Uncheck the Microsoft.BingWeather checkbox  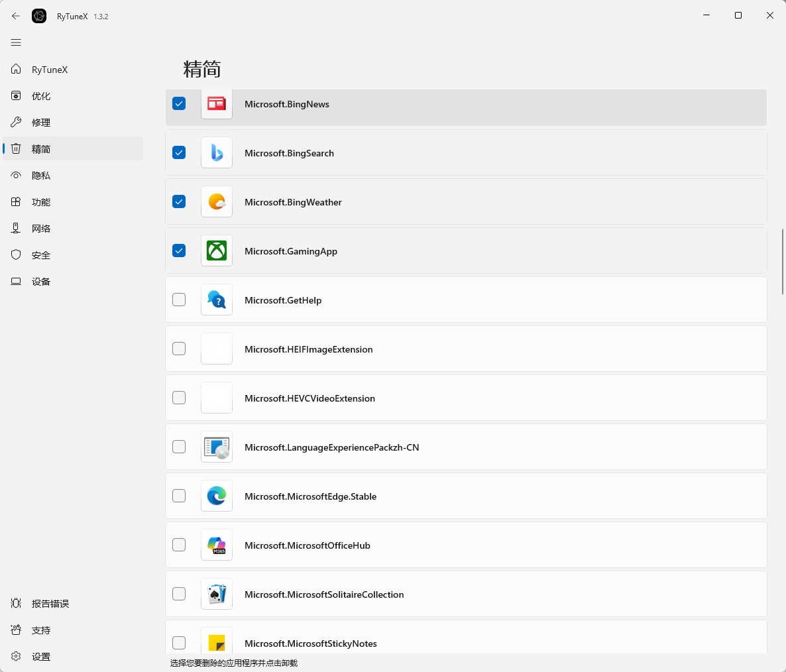click(x=179, y=201)
